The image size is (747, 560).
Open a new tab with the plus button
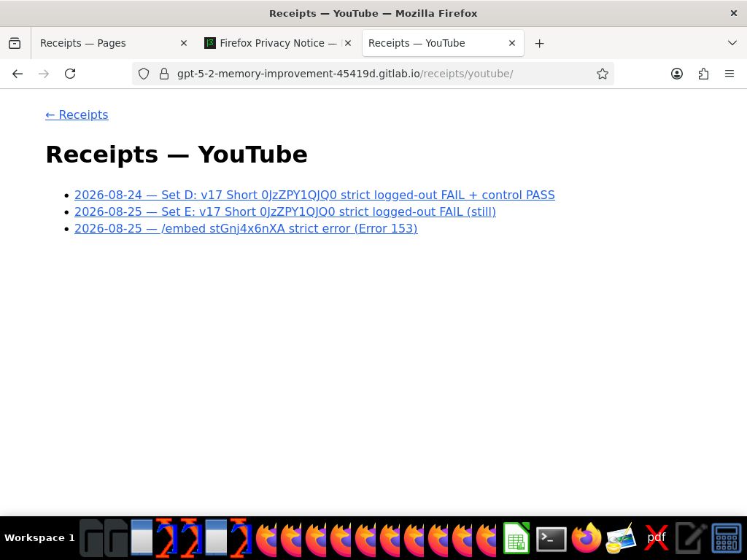pos(539,43)
